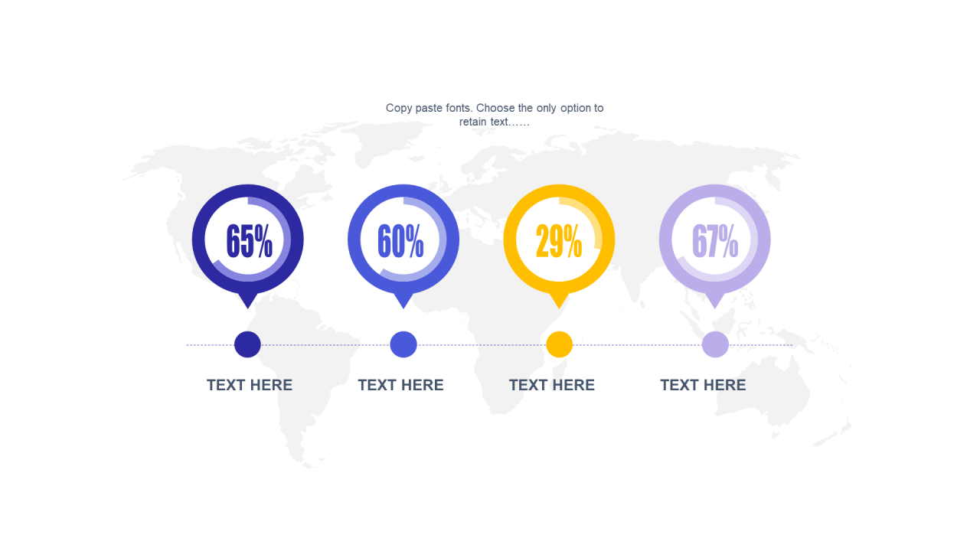Click the dotted timeline between blue and yellow dots
Image resolution: width=980 pixels, height=551 pixels.
(x=482, y=345)
